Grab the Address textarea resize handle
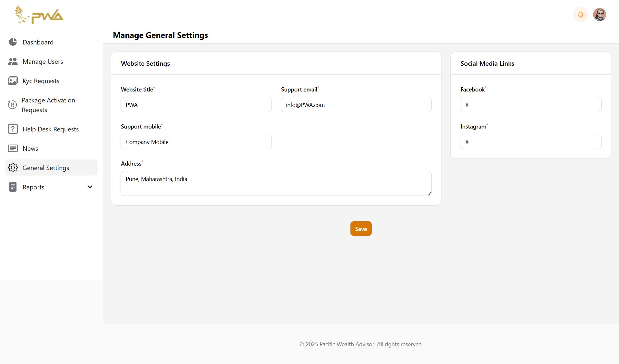 [429, 194]
